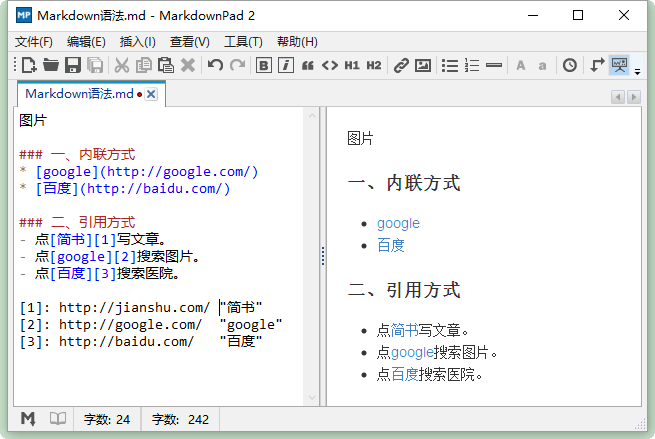Expand the toolbar overflow options arrow
Viewport: 655px width, 439px height.
pos(637,71)
